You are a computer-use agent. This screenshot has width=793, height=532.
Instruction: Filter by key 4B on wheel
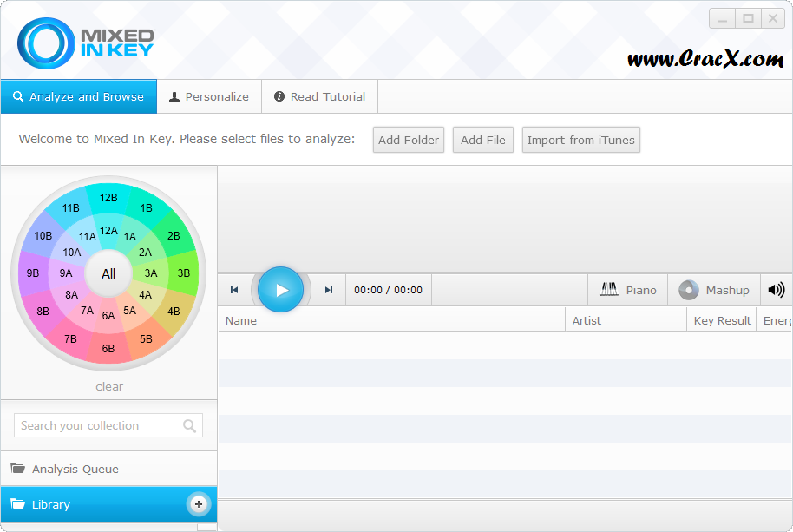click(x=174, y=311)
